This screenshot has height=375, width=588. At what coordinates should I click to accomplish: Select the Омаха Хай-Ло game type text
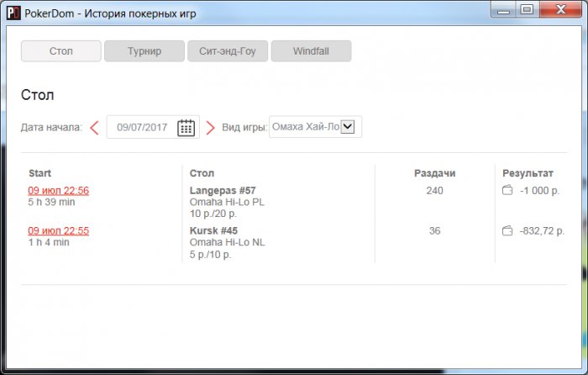click(x=306, y=126)
